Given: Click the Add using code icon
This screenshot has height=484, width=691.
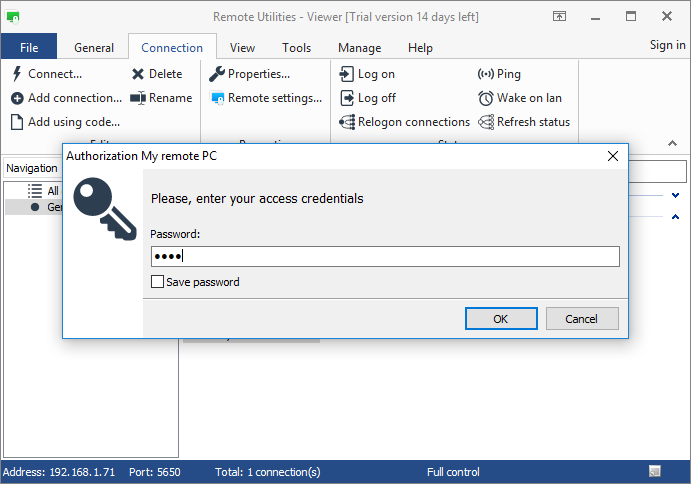Looking at the screenshot, I should (x=17, y=122).
